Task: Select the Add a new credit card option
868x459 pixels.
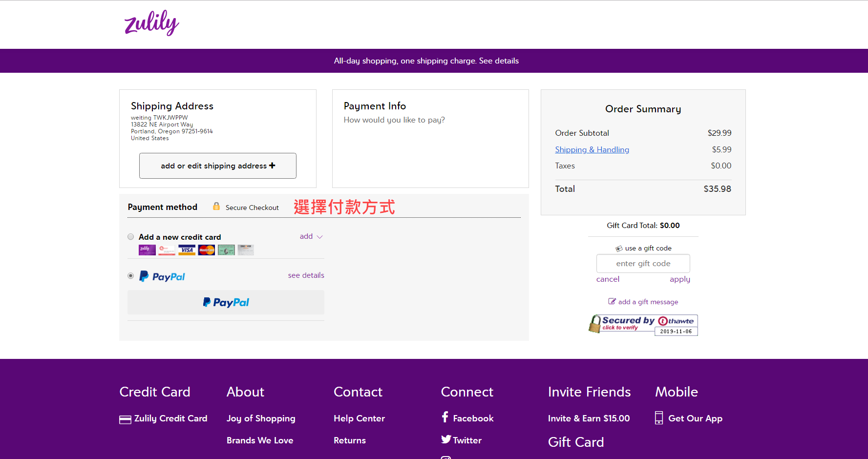Action: pyautogui.click(x=130, y=237)
